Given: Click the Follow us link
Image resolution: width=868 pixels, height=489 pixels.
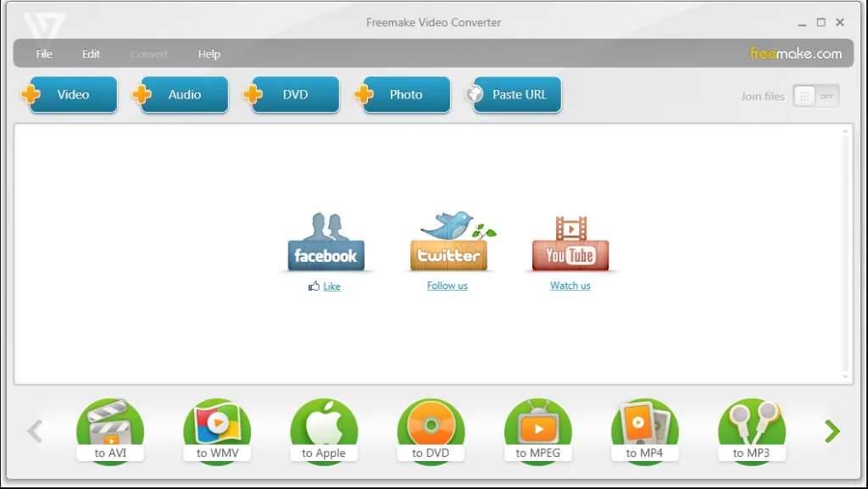Looking at the screenshot, I should (x=448, y=286).
